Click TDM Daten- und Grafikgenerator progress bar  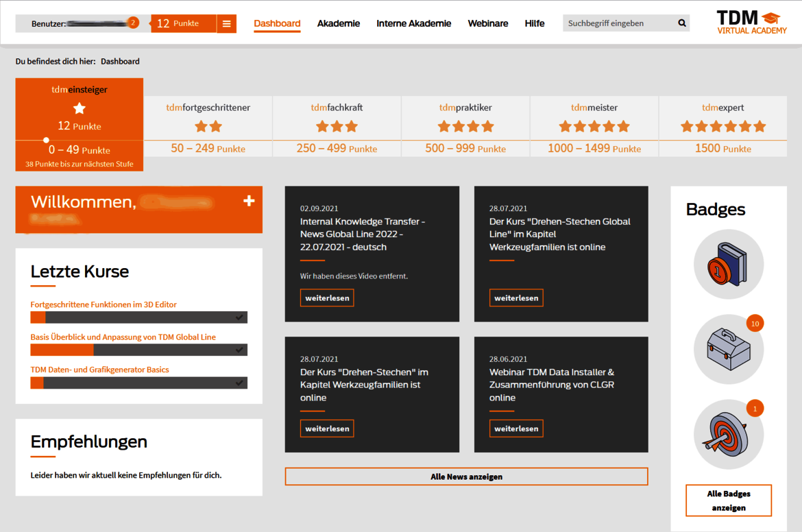pos(138,383)
